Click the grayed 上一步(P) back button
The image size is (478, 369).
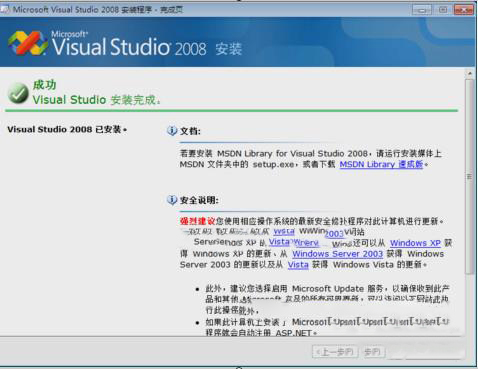tap(335, 352)
